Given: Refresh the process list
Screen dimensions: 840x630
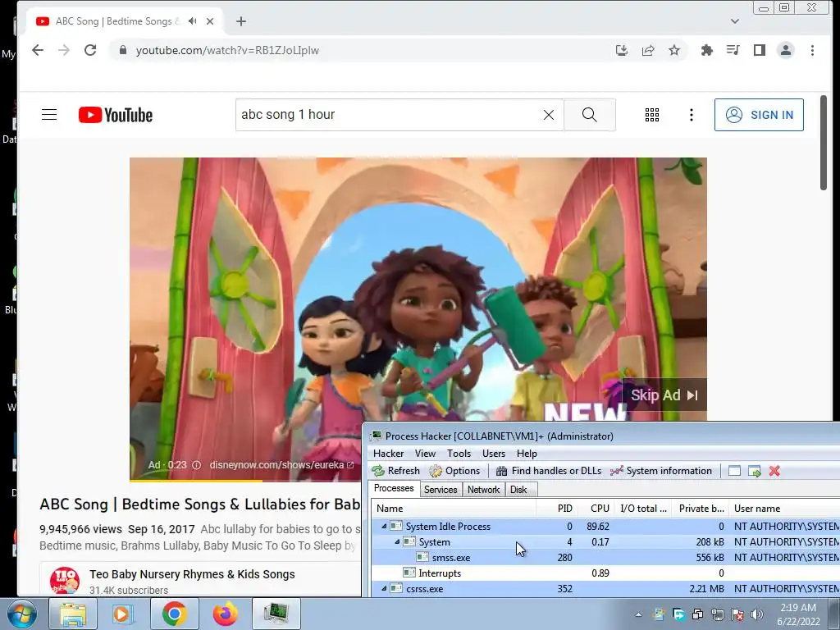Looking at the screenshot, I should click(x=396, y=471).
